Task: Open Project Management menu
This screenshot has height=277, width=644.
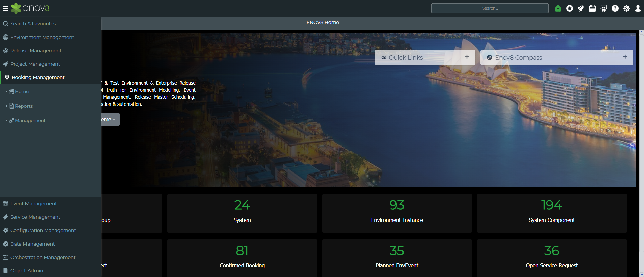Action: point(50,64)
